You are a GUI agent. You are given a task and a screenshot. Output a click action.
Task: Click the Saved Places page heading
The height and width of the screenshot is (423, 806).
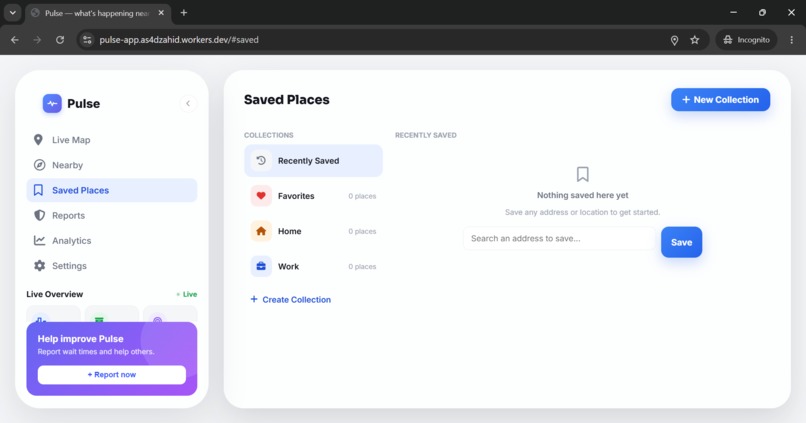click(x=286, y=100)
